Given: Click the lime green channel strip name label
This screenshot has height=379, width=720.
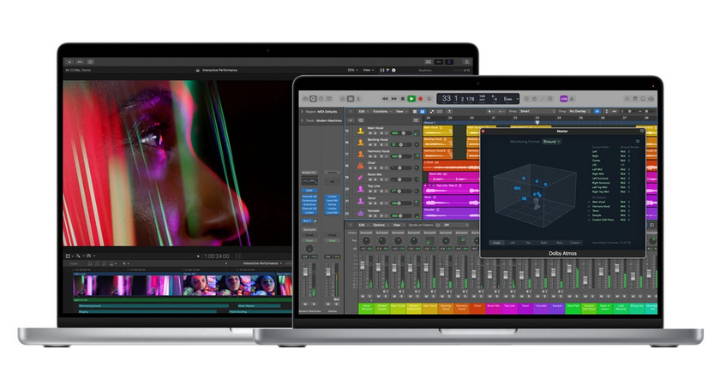Looking at the screenshot, I should pyautogui.click(x=382, y=308).
